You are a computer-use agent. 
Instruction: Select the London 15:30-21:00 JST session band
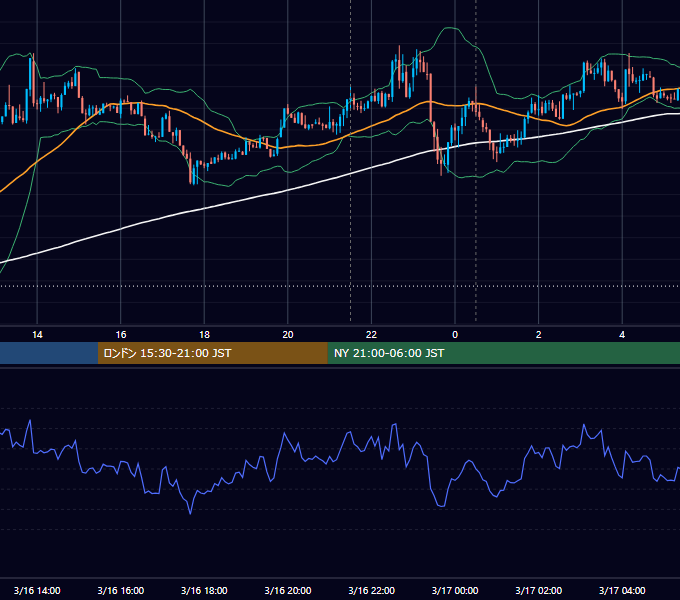[212, 353]
